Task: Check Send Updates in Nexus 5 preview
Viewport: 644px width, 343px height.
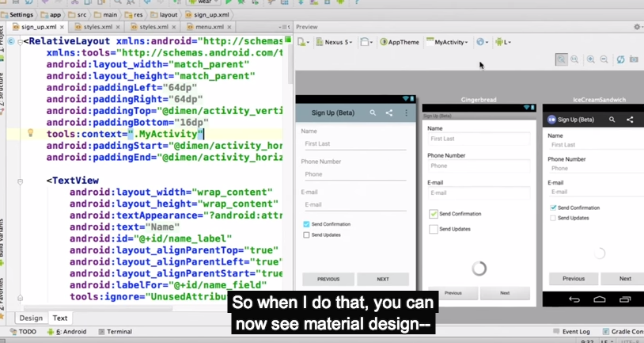Action: 306,234
